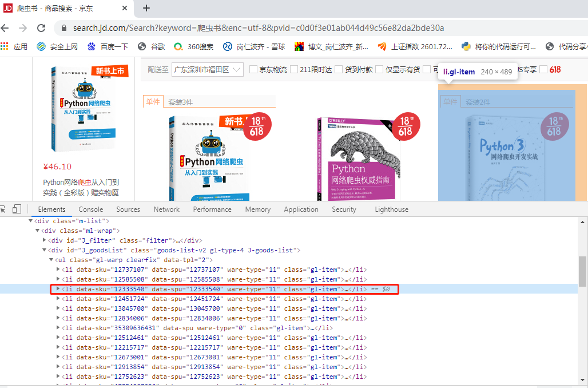588x388 pixels.
Task: Open the 岗仁波齐 - 雪球 bookmark
Action: click(254, 46)
